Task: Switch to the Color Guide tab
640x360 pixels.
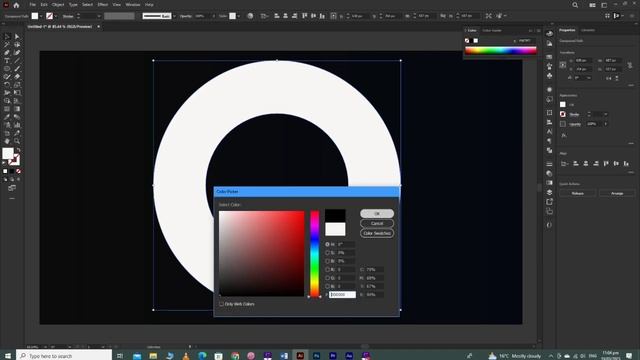Action: tap(492, 30)
